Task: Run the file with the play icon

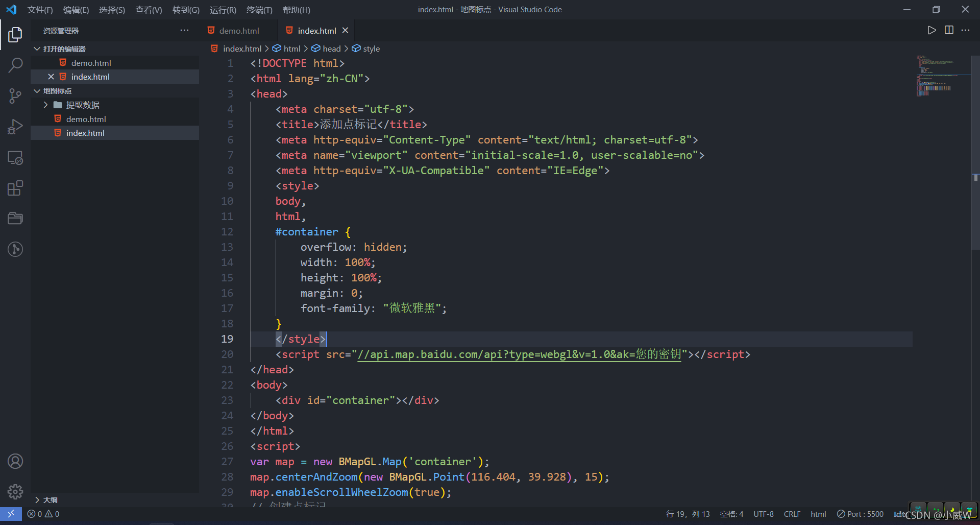Action: pos(932,30)
